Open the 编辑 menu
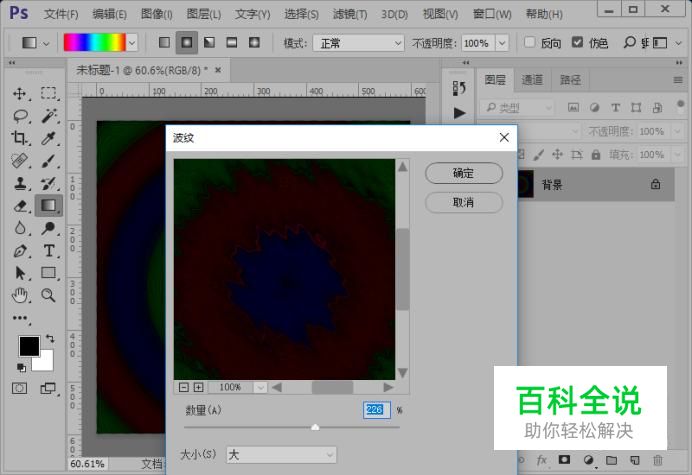Image resolution: width=692 pixels, height=475 pixels. [109, 14]
